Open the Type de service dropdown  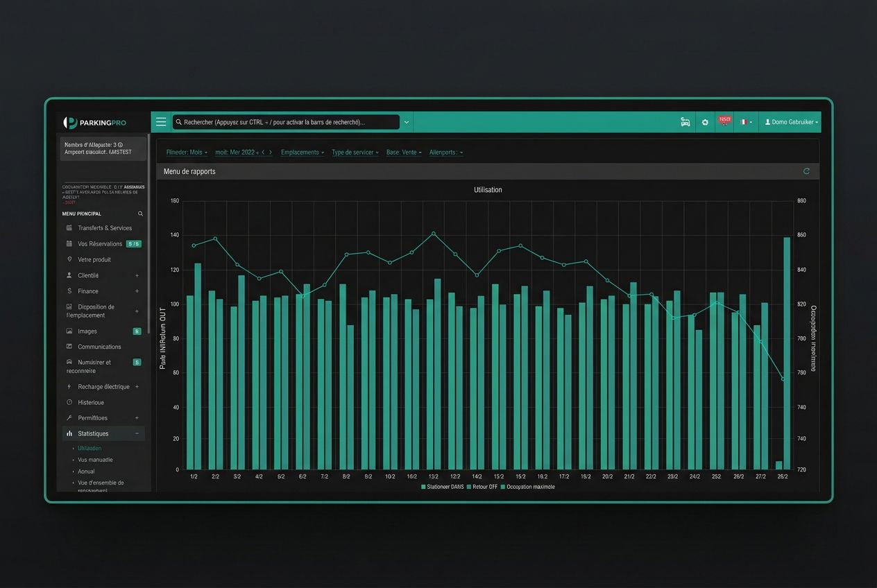[355, 152]
